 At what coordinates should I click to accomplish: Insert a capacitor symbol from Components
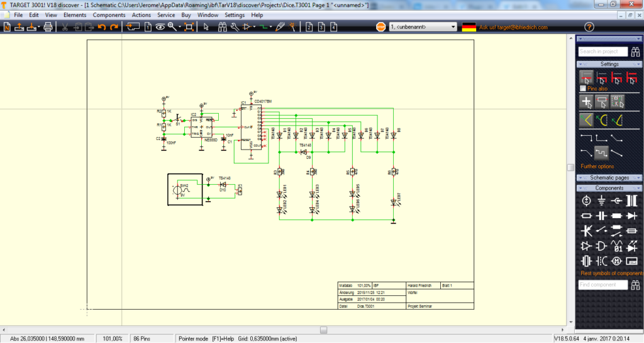pos(601,216)
